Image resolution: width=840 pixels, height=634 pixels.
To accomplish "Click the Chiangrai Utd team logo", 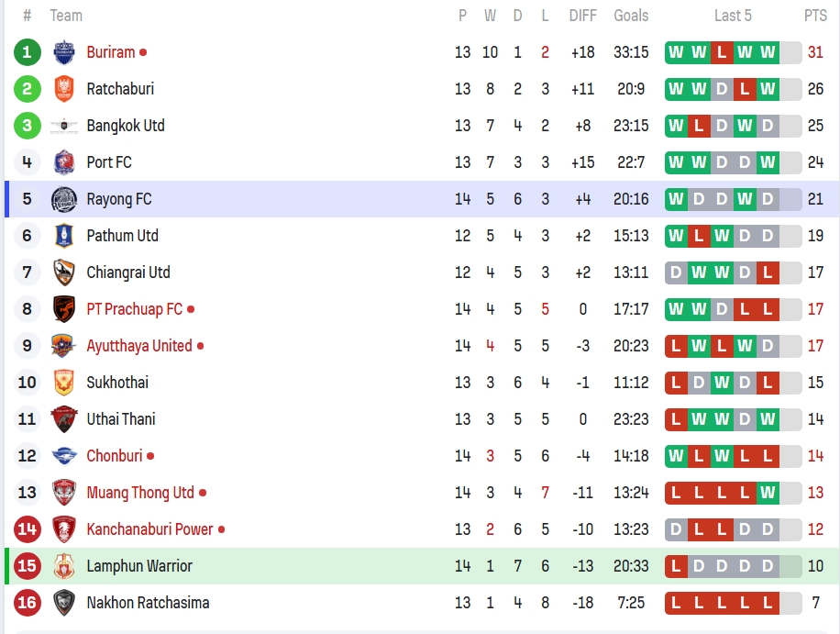I will (x=64, y=273).
